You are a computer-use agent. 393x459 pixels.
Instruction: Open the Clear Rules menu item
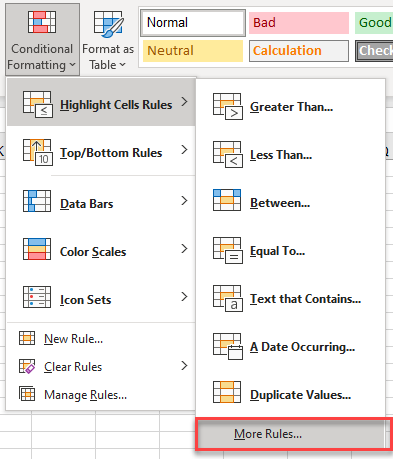(101, 367)
